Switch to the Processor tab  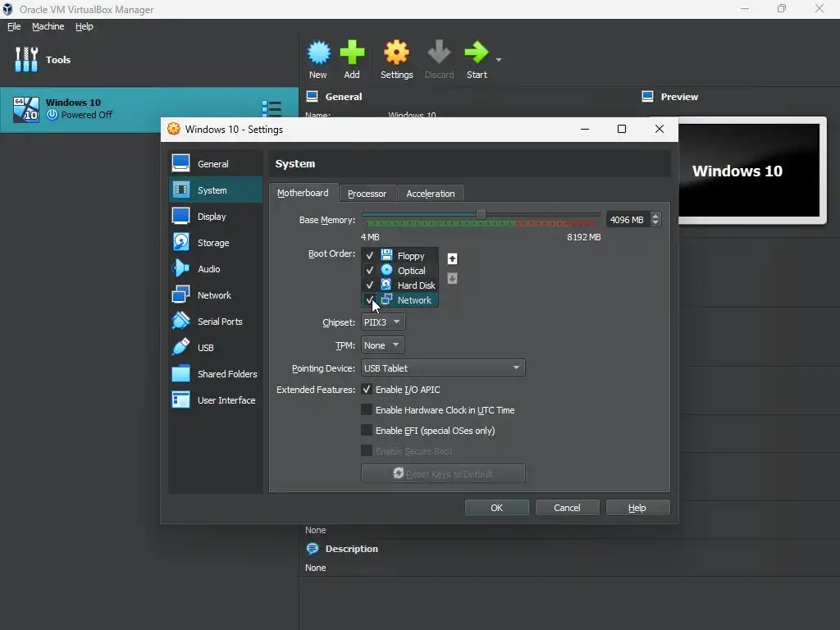[367, 194]
